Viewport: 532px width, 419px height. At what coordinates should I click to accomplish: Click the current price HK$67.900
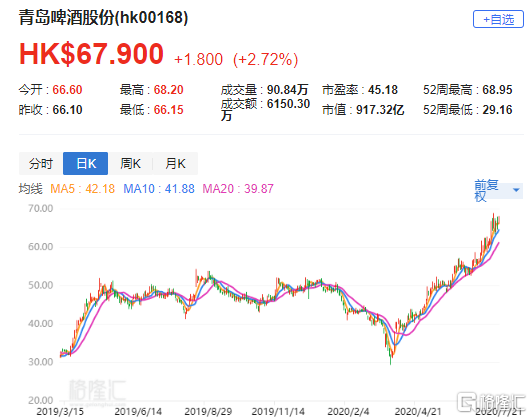(92, 54)
